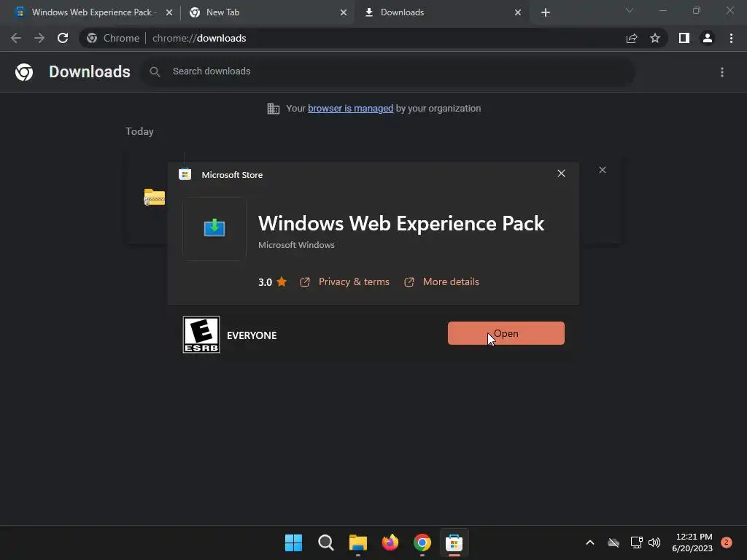Go forward to next page
747x560 pixels.
click(x=39, y=38)
